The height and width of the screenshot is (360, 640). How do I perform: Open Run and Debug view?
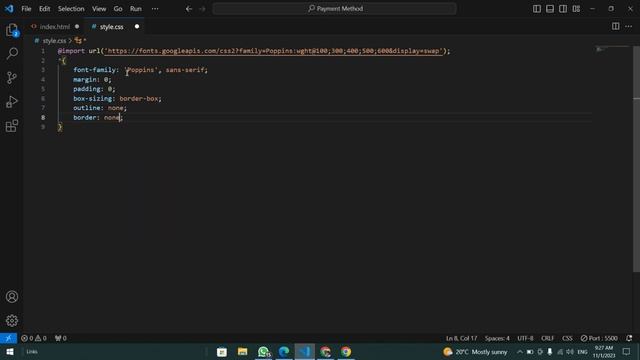coord(12,102)
